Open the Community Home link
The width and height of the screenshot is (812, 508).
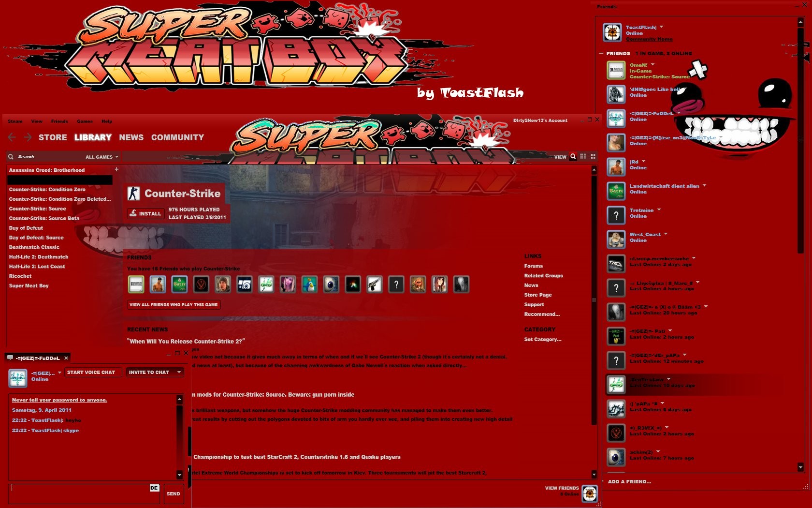pos(649,39)
